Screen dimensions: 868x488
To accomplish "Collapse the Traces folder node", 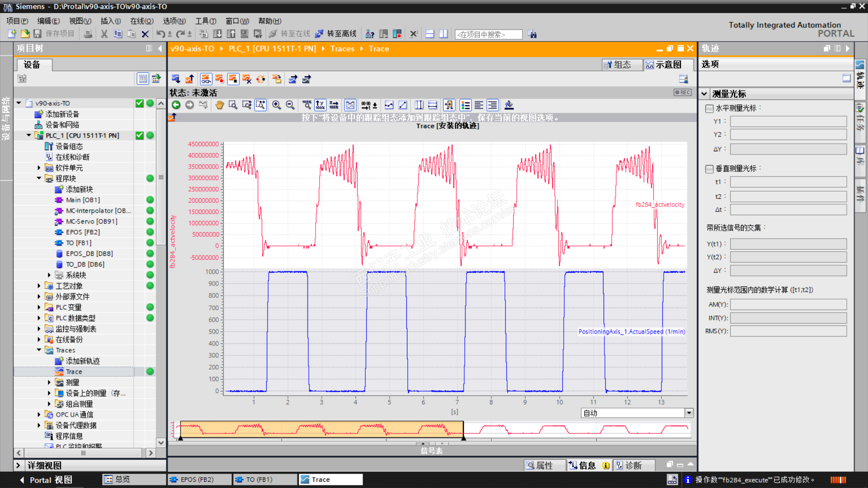I will (x=39, y=350).
